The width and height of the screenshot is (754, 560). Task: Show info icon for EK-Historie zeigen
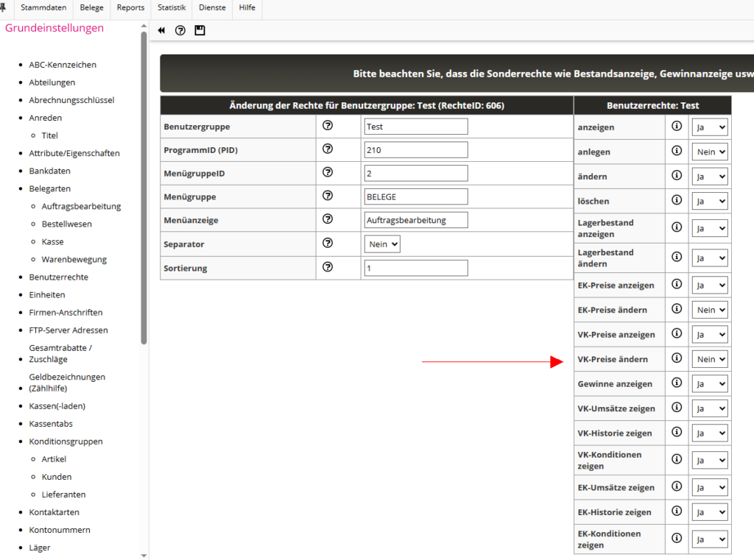677,511
